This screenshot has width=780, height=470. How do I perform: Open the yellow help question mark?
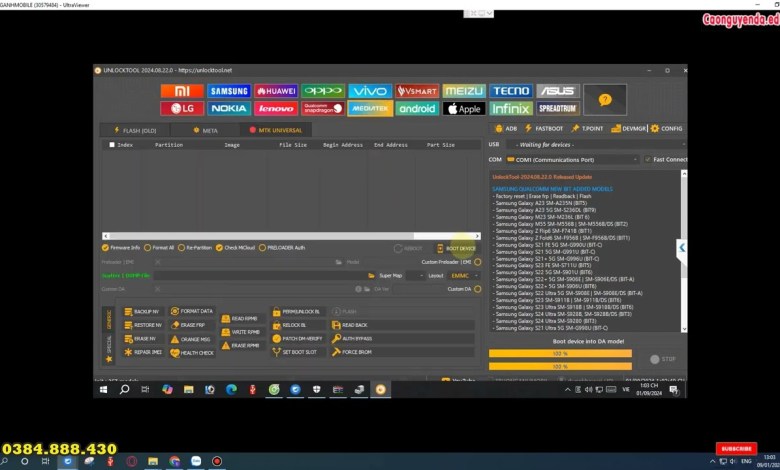click(605, 99)
